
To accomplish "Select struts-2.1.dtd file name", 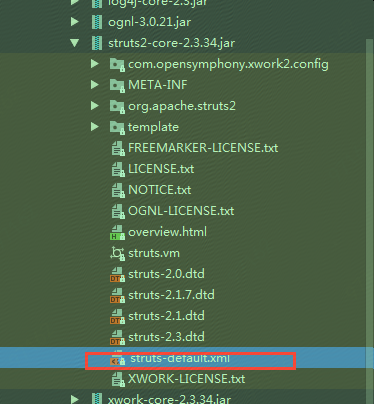I will [166, 316].
